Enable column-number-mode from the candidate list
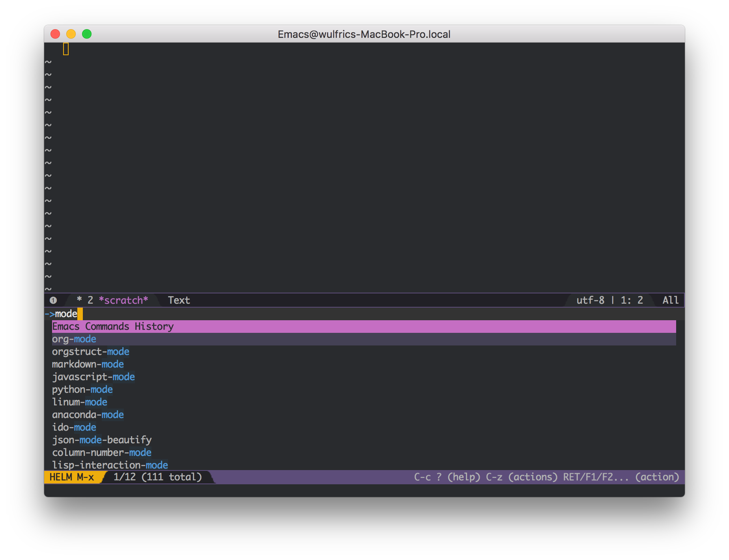Image resolution: width=729 pixels, height=560 pixels. click(x=102, y=452)
